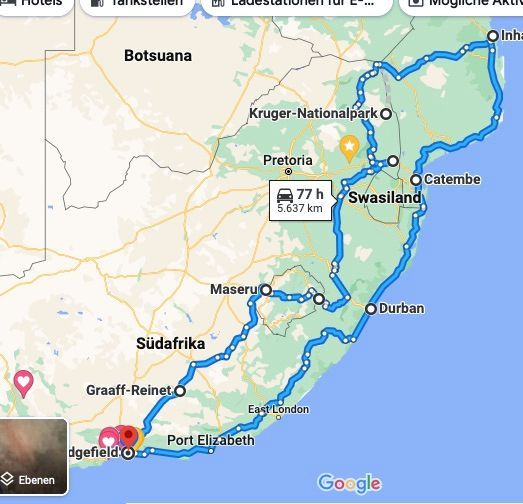Select the Catembe waypoint marker
The height and width of the screenshot is (504, 523).
click(416, 180)
